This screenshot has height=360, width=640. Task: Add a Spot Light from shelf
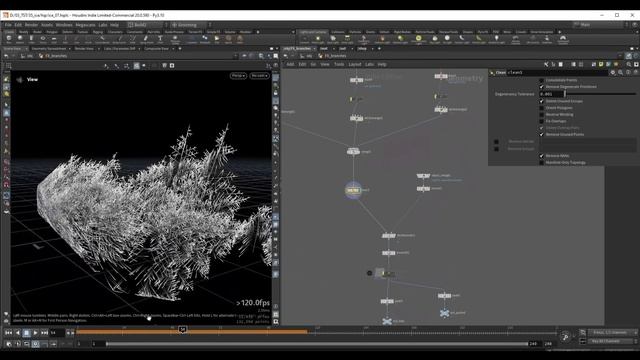tap(333, 39)
